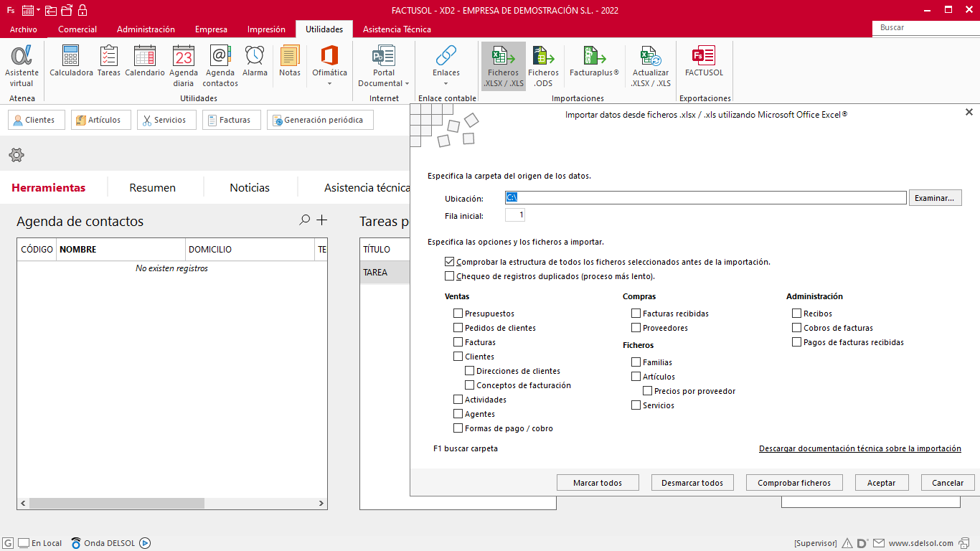Image resolution: width=980 pixels, height=551 pixels.
Task: Enable the Presupuestos checkbox
Action: tap(458, 314)
